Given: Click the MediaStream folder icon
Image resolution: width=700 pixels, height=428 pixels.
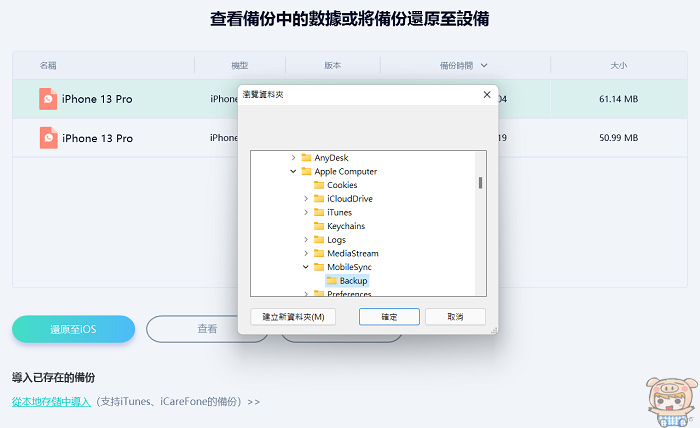Looking at the screenshot, I should tap(319, 253).
